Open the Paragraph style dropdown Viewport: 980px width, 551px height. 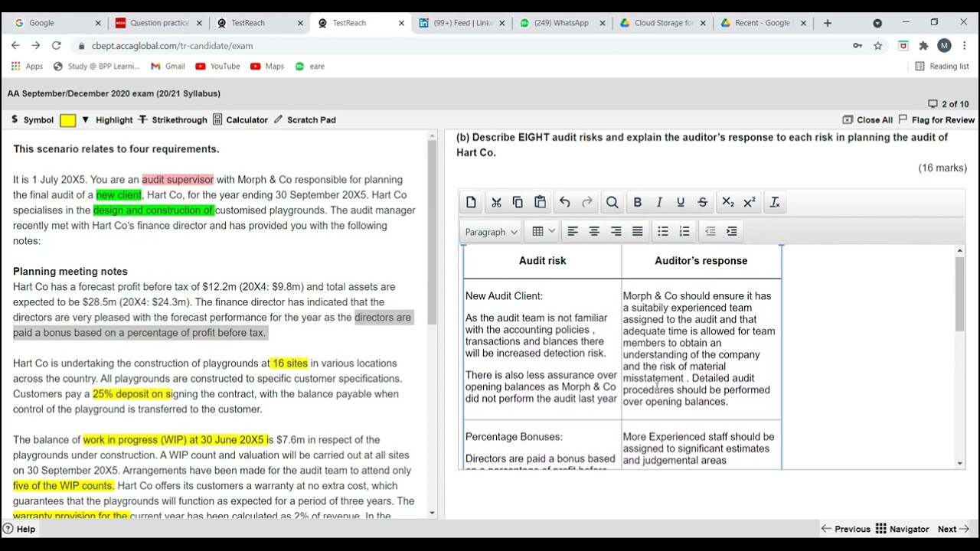[x=491, y=232]
